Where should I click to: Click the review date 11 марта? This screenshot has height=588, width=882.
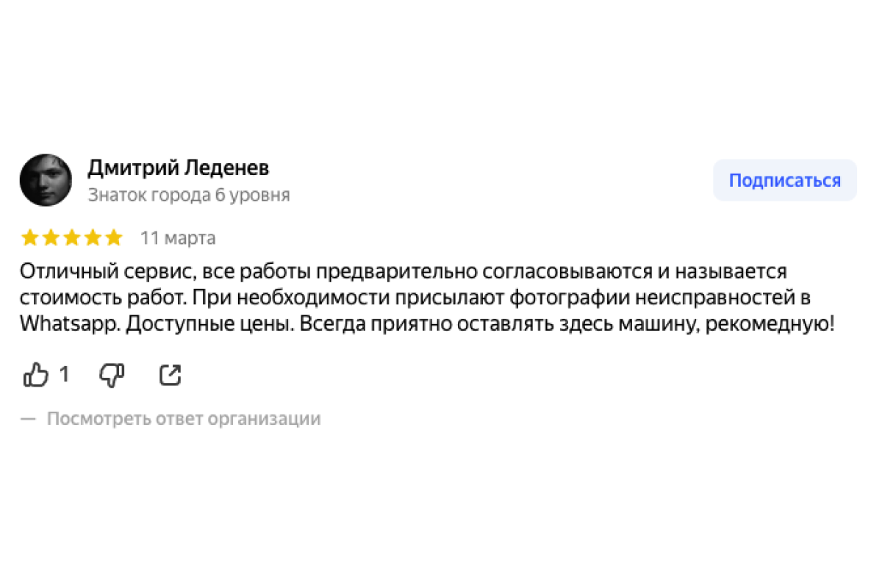click(178, 238)
